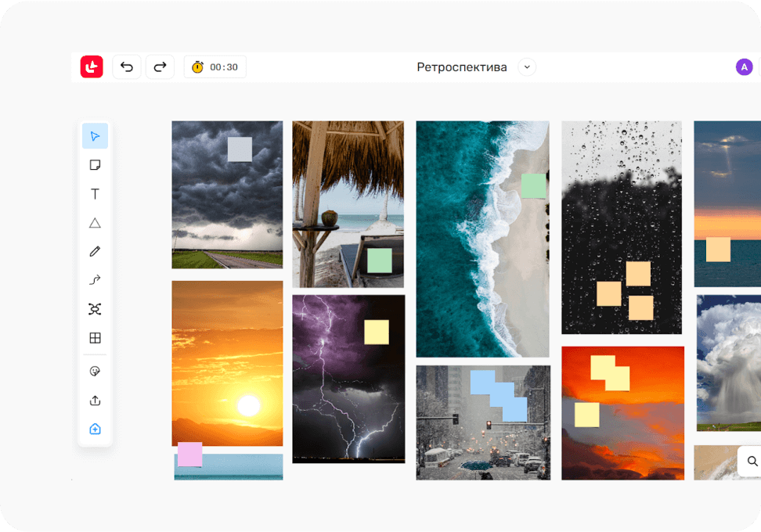Click the blue add-template icon
Image resolution: width=761 pixels, height=532 pixels.
coord(95,430)
